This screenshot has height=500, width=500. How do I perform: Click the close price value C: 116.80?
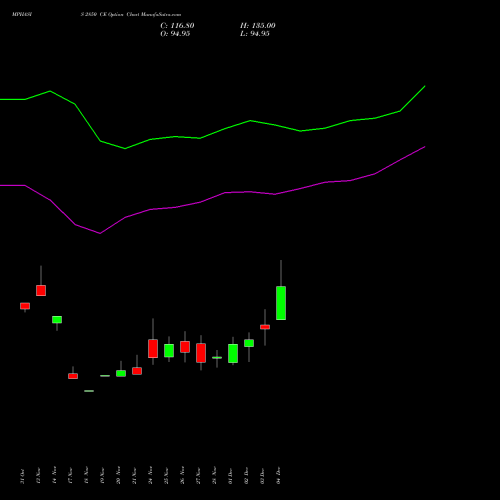[177, 26]
